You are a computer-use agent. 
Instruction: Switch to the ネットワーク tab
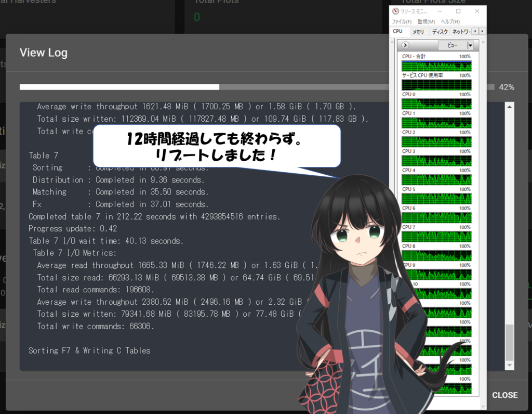coord(461,32)
